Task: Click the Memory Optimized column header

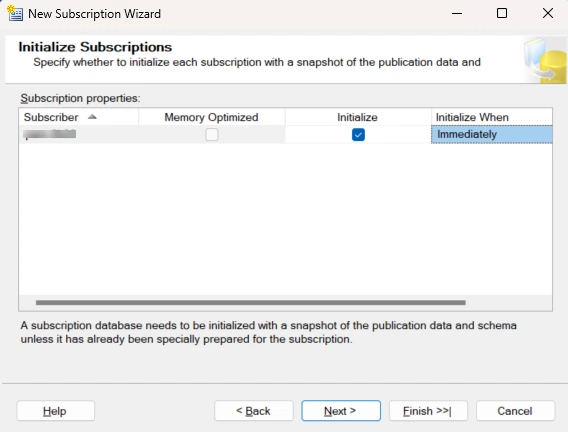Action: click(x=212, y=117)
